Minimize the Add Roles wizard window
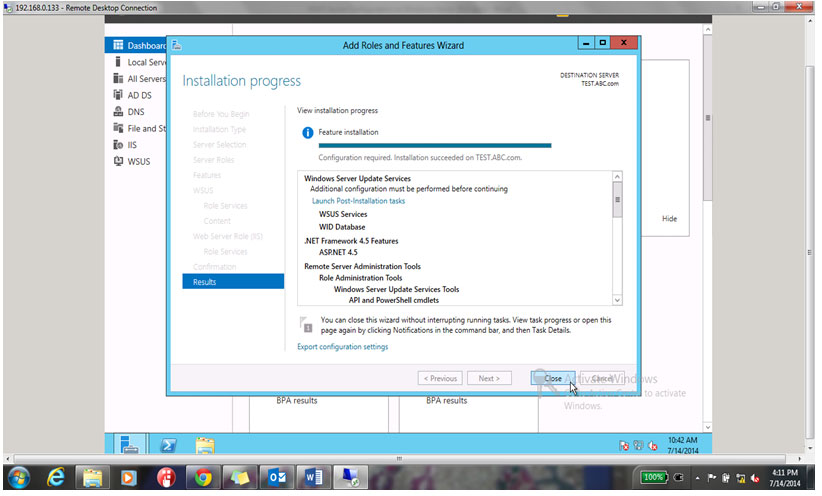 point(586,42)
